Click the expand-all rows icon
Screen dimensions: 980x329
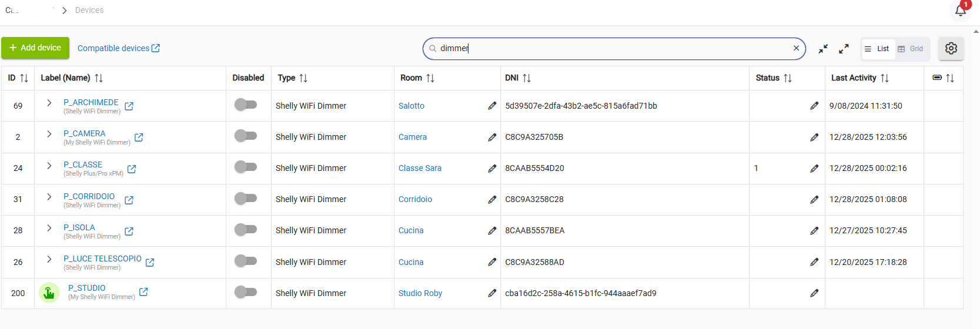844,49
